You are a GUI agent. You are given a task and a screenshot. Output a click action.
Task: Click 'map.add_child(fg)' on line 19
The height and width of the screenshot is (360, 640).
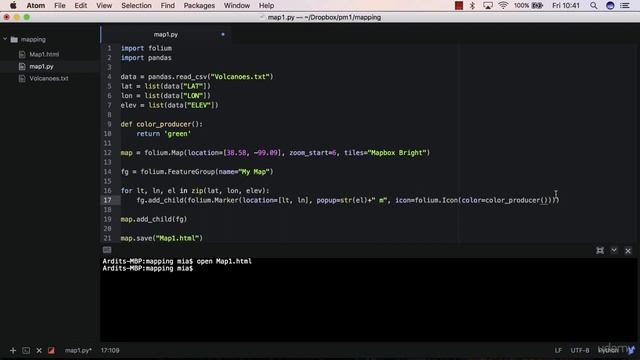[153, 220]
